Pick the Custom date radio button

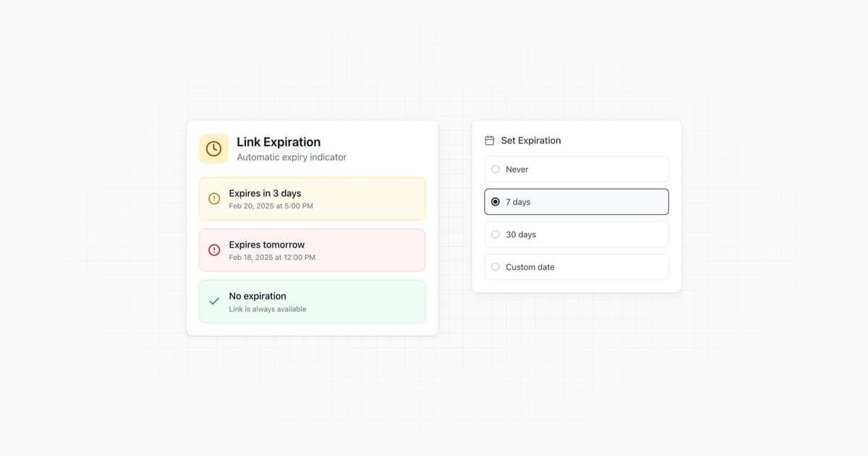(495, 267)
